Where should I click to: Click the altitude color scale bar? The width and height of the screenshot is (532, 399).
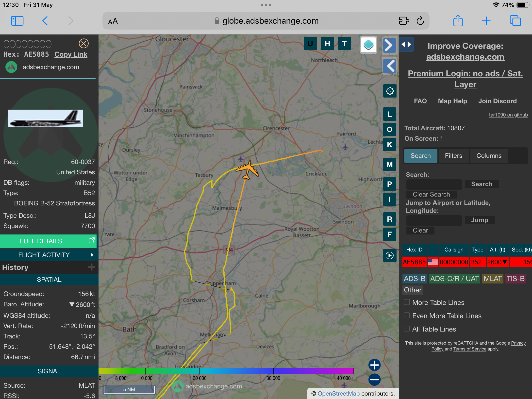[x=226, y=371]
